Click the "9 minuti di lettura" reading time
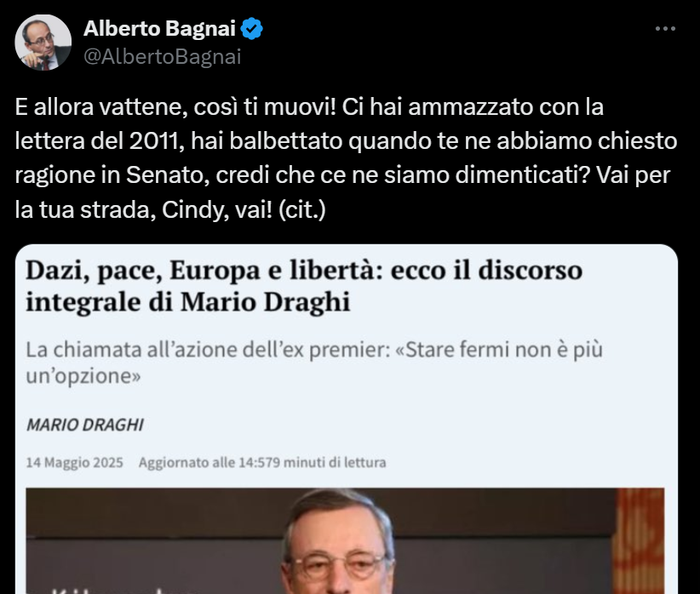The width and height of the screenshot is (700, 594). (330, 462)
